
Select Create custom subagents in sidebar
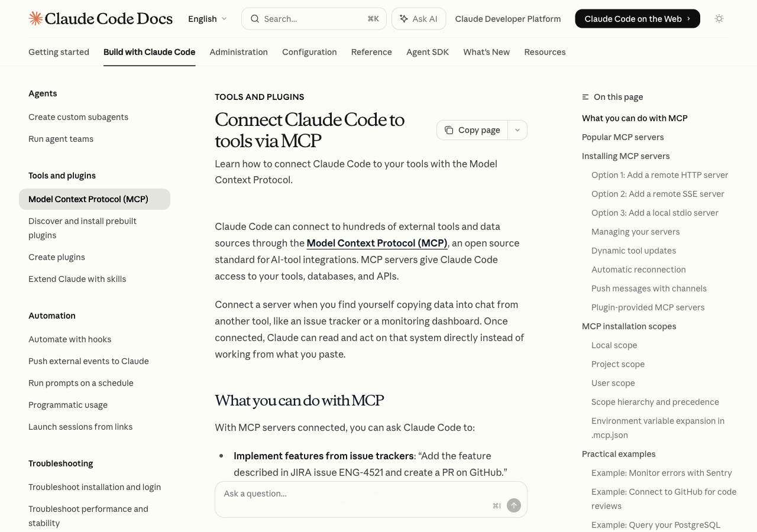pos(78,117)
